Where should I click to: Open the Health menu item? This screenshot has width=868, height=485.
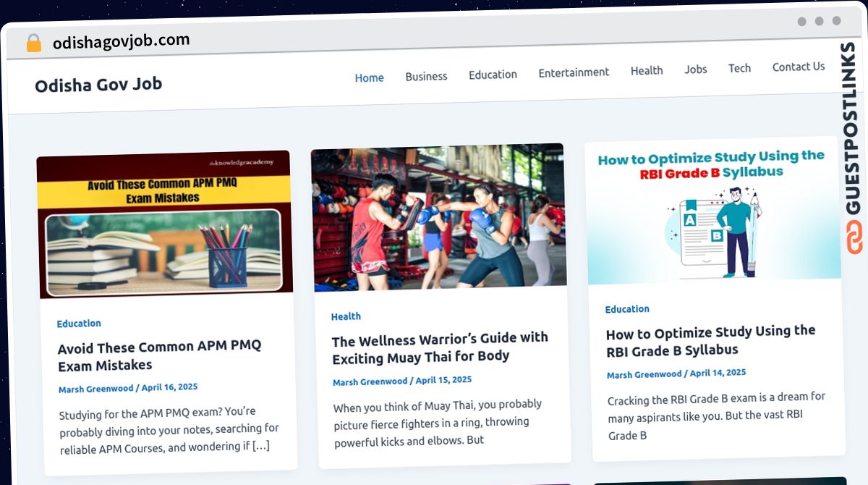coord(647,70)
